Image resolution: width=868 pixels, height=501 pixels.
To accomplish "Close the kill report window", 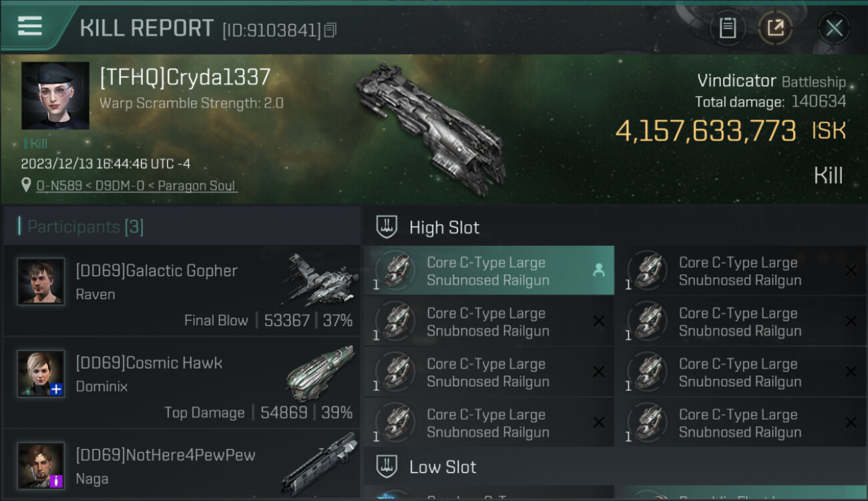I will (x=834, y=28).
